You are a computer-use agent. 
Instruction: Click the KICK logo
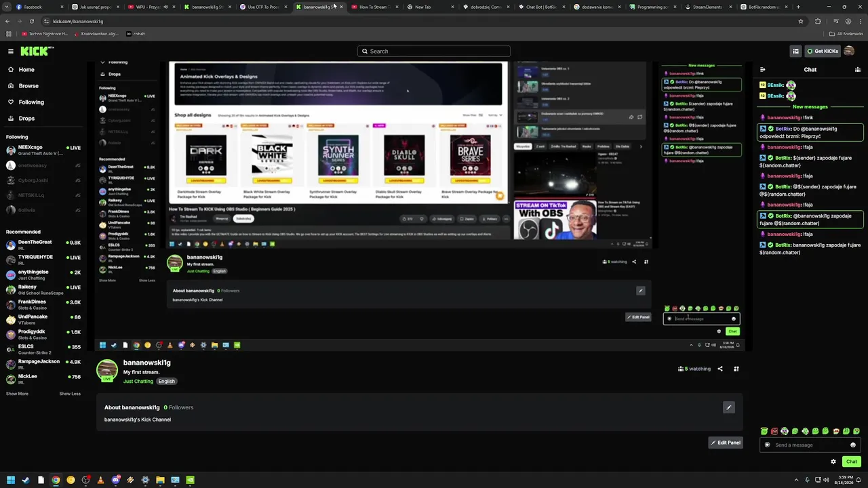click(37, 51)
